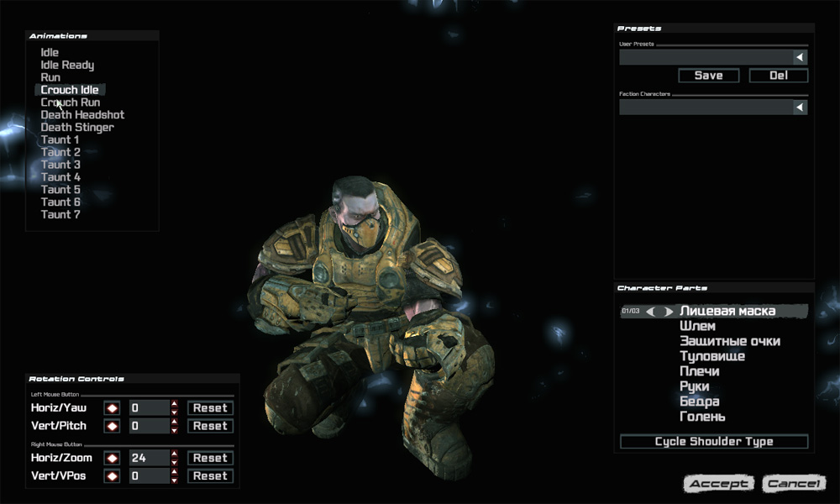The width and height of the screenshot is (840, 504).
Task: Play the Taunt 3 animation
Action: pyautogui.click(x=60, y=165)
